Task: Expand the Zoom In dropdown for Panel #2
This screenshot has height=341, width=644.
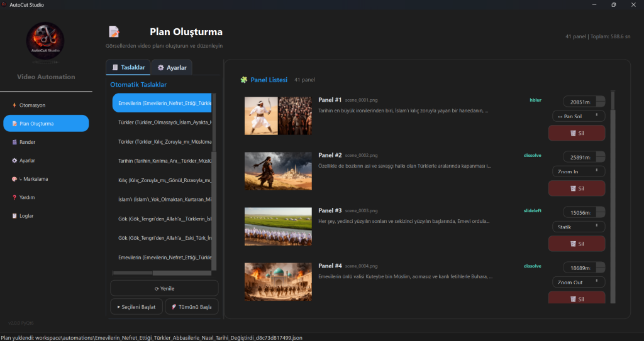Action: click(577, 171)
